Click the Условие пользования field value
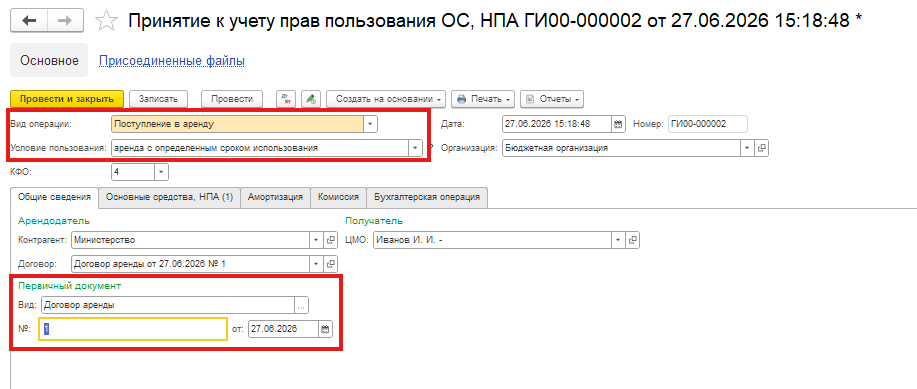Viewport: 917px width, 389px height. point(260,149)
